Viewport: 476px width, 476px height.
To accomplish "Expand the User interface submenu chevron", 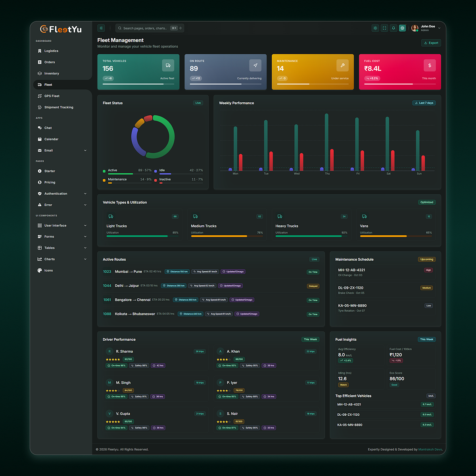I will tap(85, 226).
